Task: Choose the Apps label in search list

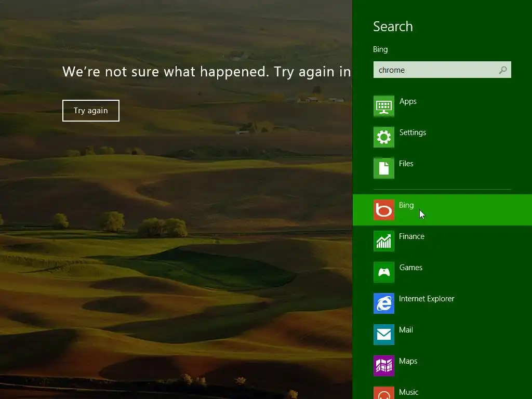Action: tap(408, 101)
